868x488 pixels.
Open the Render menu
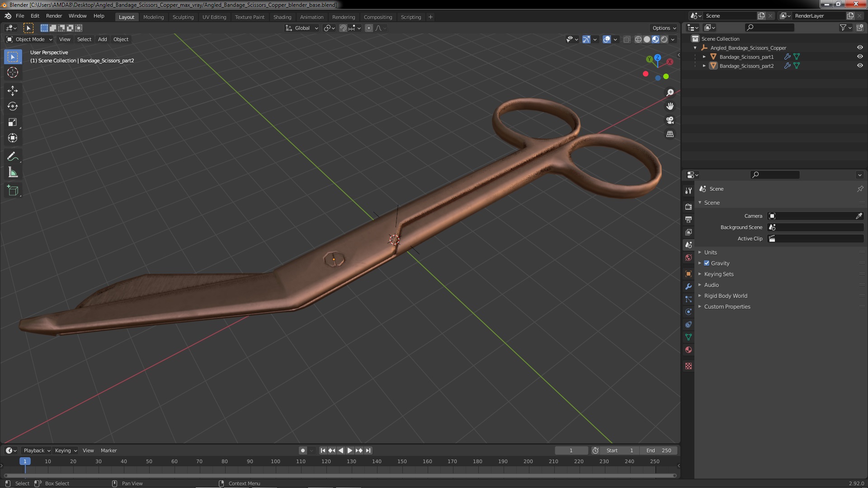click(54, 16)
